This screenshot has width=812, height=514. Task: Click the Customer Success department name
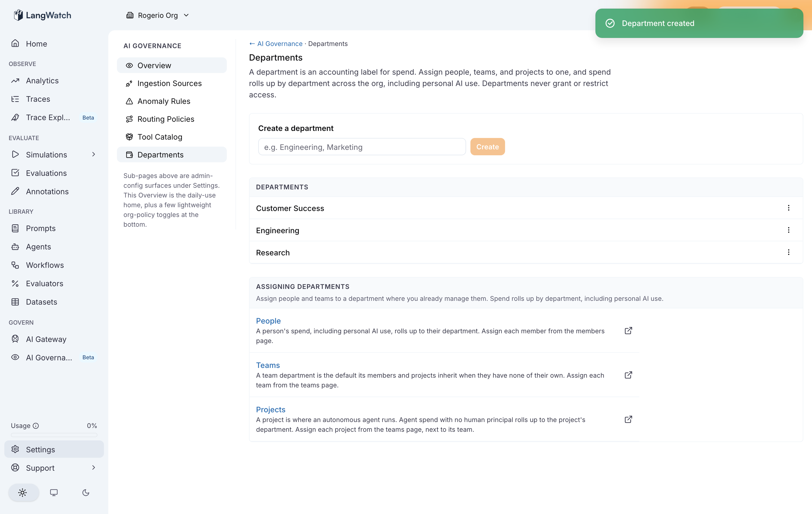290,208
